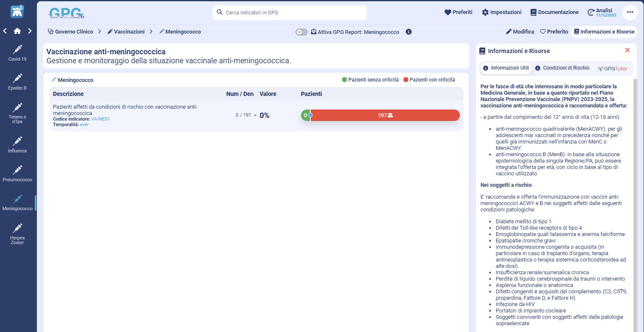The image size is (644, 332).
Task: Click the home icon in sidebar
Action: coord(17,31)
